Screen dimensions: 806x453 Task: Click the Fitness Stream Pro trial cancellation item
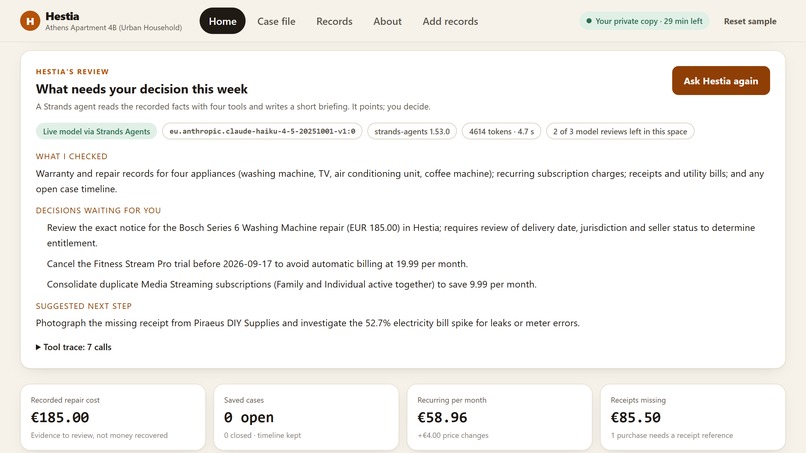pyautogui.click(x=257, y=264)
